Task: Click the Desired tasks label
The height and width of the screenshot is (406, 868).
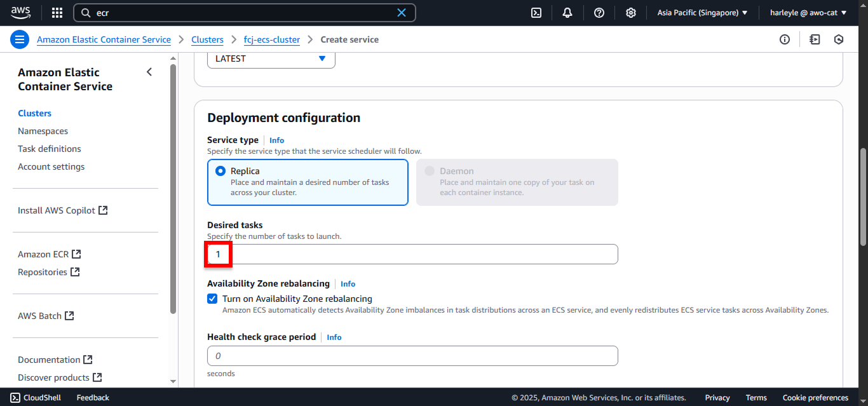Action: (x=234, y=225)
